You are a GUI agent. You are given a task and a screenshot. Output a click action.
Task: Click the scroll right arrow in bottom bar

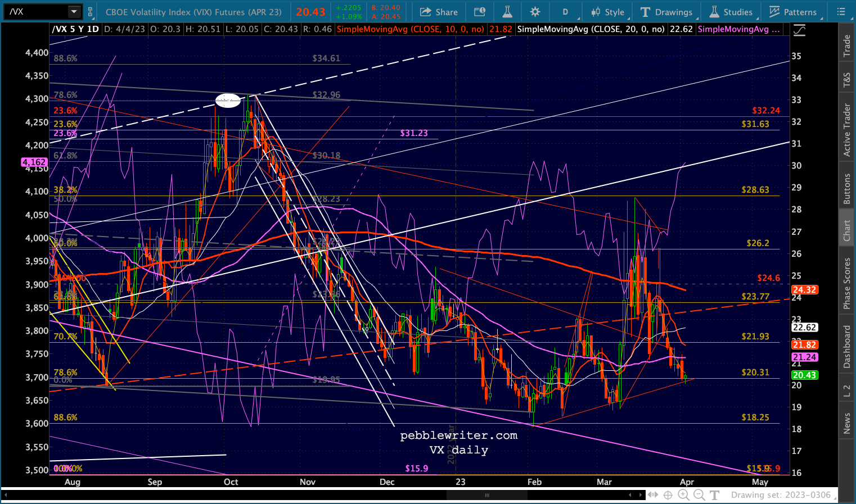[x=641, y=495]
